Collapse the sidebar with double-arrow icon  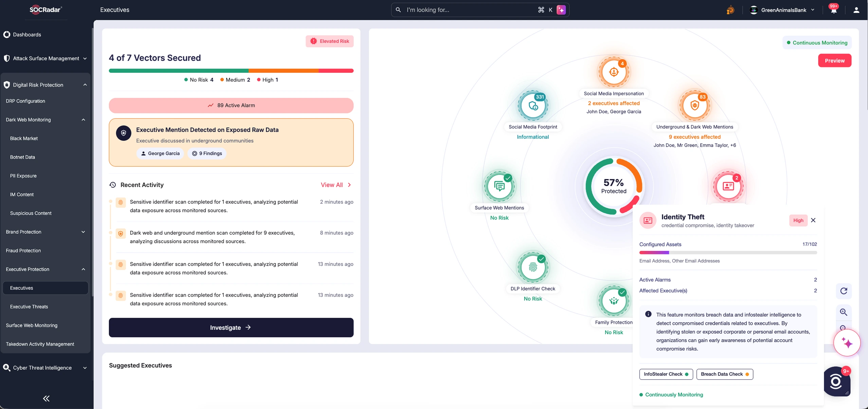click(46, 398)
